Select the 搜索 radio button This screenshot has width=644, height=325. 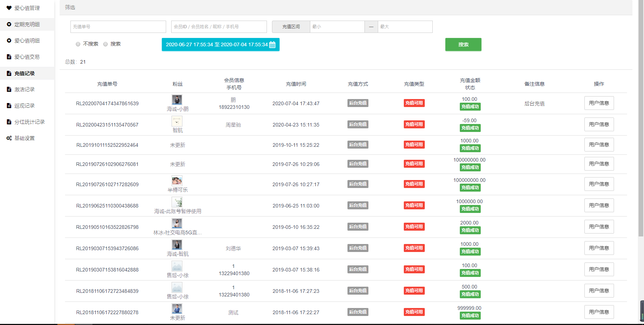[x=105, y=44]
